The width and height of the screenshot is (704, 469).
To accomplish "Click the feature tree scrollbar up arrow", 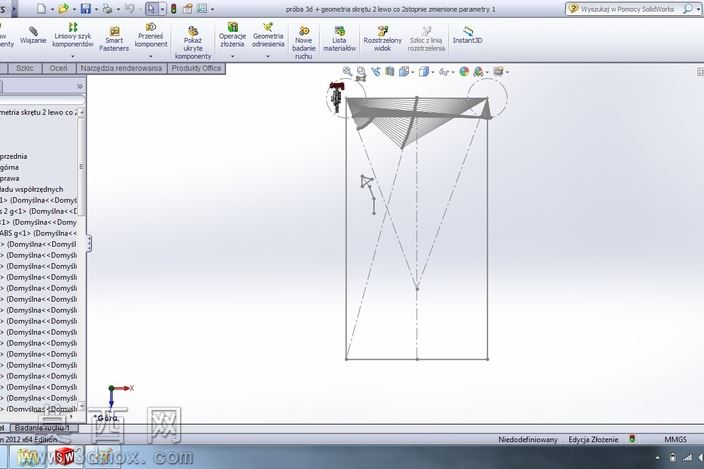I will coord(81,113).
